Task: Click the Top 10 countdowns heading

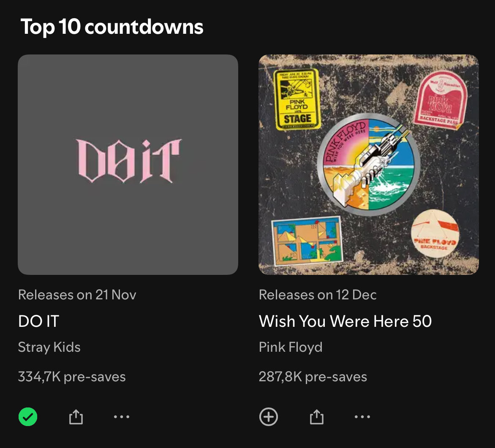Action: click(112, 27)
